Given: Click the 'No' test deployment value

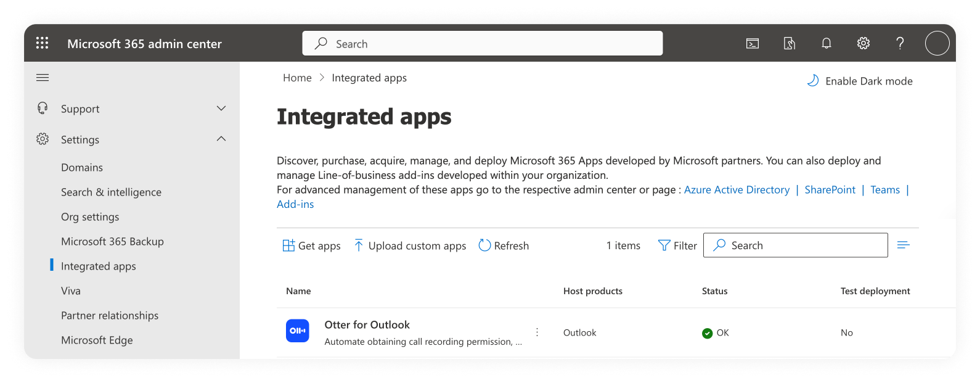Looking at the screenshot, I should point(847,332).
